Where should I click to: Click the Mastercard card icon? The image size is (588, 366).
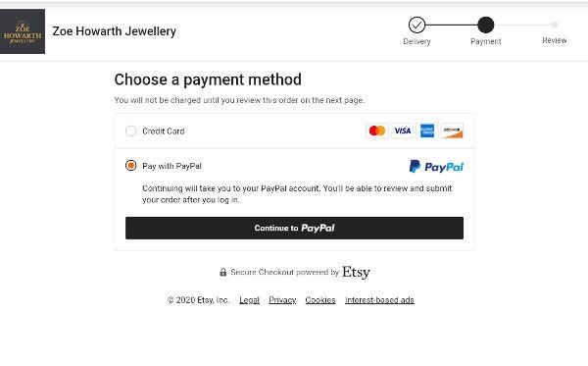(377, 131)
